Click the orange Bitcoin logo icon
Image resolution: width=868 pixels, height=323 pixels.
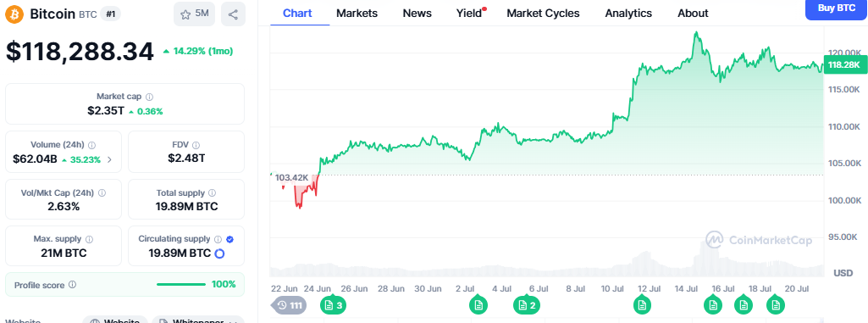pyautogui.click(x=14, y=14)
